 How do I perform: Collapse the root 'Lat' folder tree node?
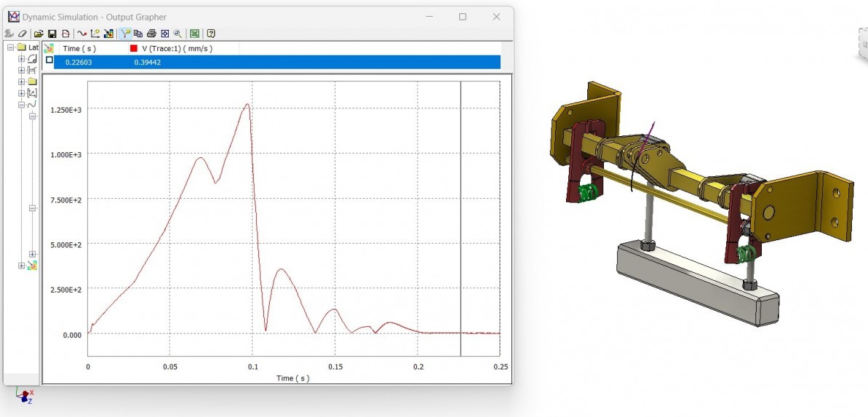11,47
